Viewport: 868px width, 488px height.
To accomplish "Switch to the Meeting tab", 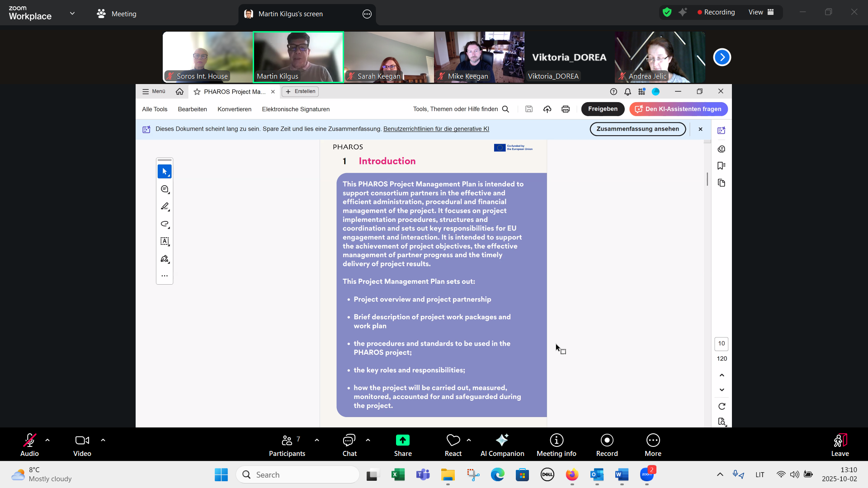I will coord(117,14).
